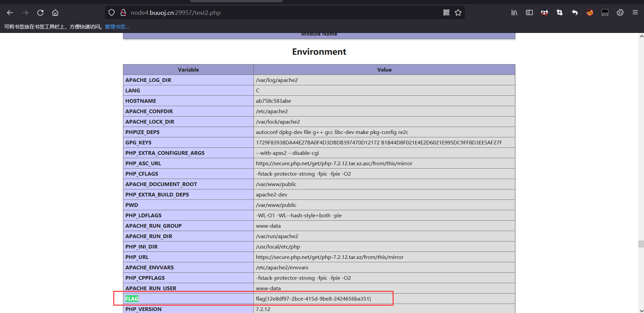
Task: Select the APACHE_ENVVARS variable cell
Action: pyautogui.click(x=188, y=267)
